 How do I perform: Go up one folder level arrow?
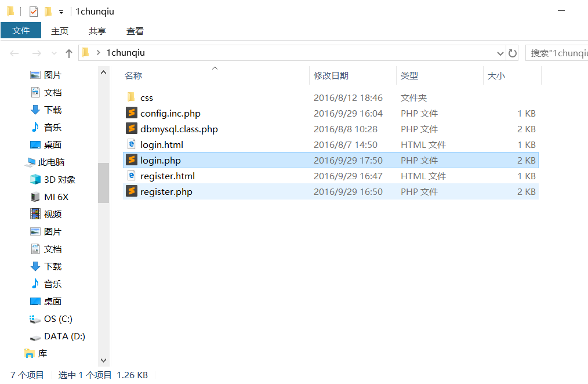68,53
